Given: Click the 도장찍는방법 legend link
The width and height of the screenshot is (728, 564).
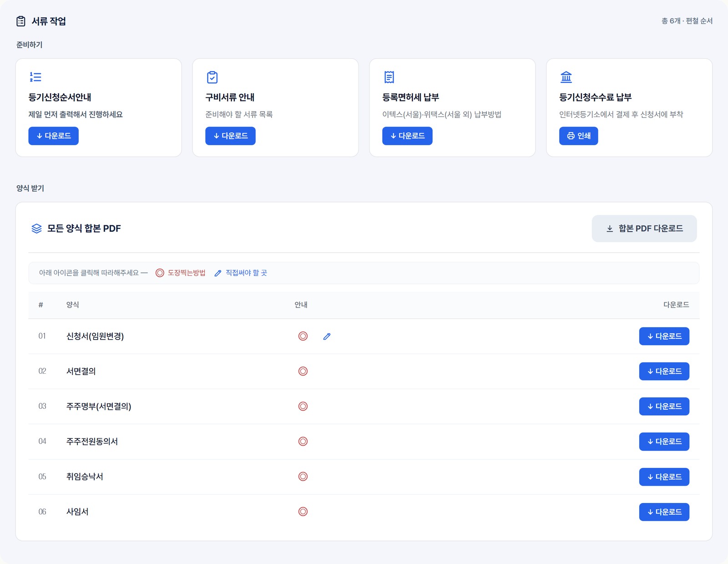Looking at the screenshot, I should [x=187, y=273].
